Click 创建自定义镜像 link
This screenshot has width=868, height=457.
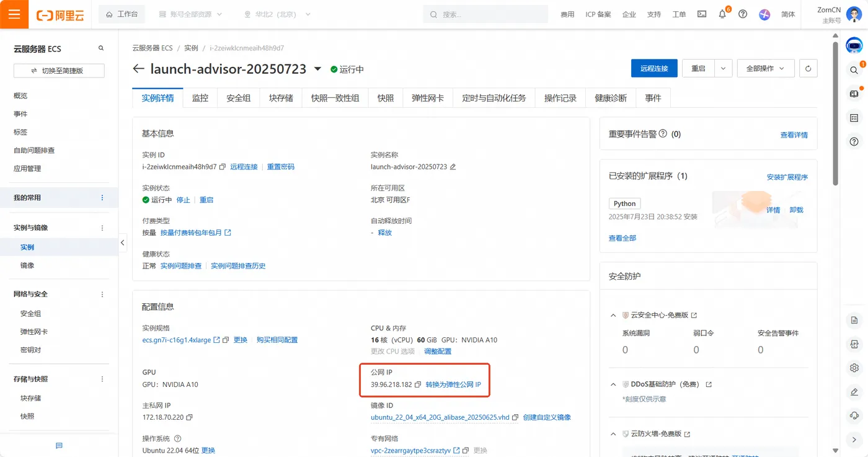pyautogui.click(x=547, y=417)
